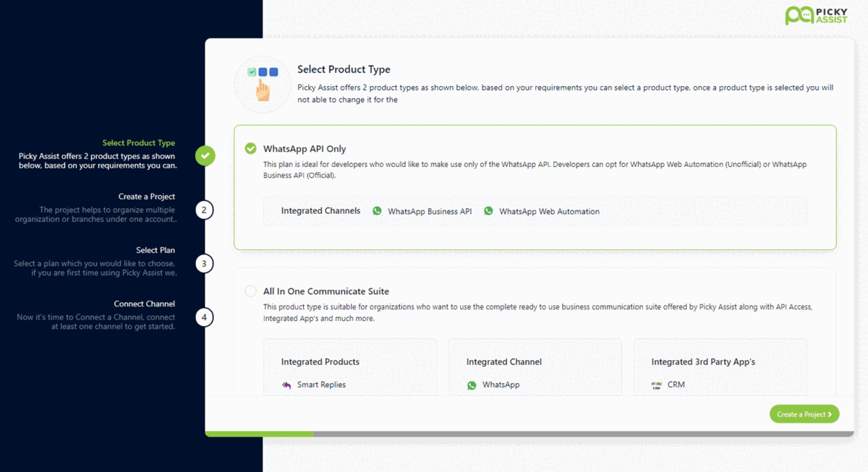The width and height of the screenshot is (868, 472).
Task: Click the 'Integrated Products' heading
Action: (320, 361)
